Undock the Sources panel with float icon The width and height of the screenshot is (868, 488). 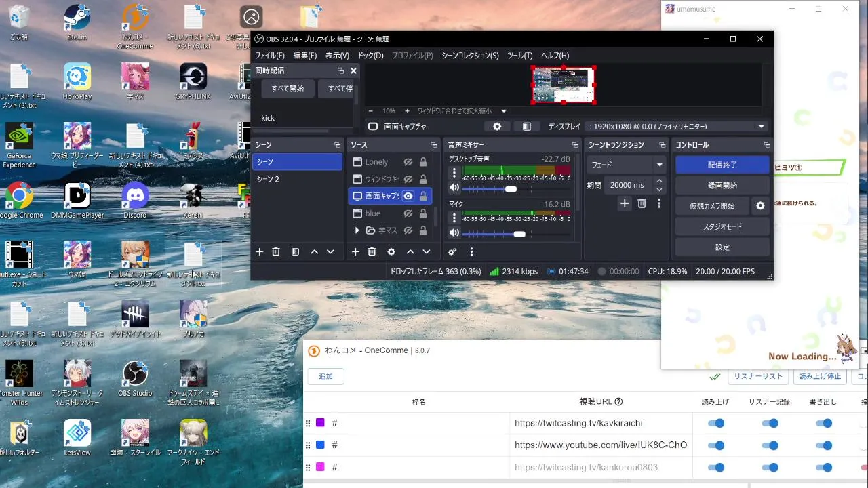[x=434, y=145]
